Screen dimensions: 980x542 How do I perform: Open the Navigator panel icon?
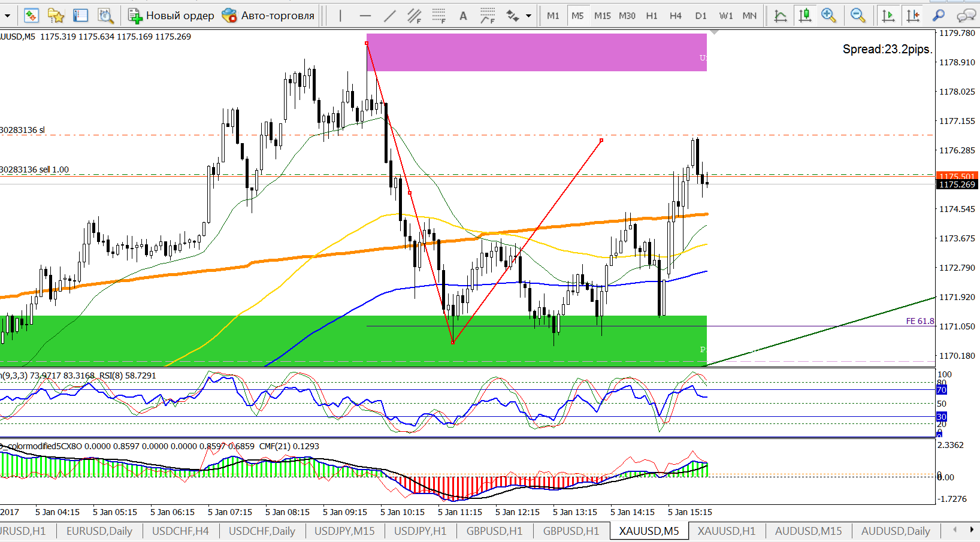click(x=56, y=16)
